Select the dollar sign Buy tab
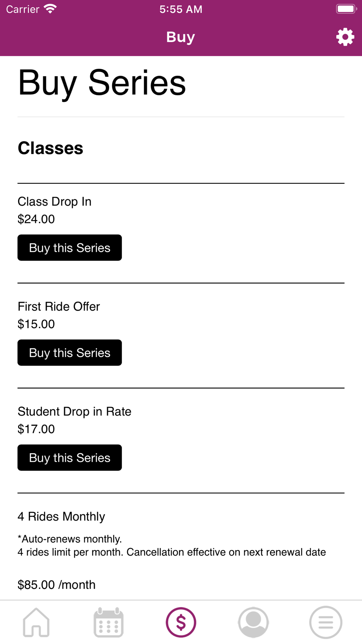This screenshot has height=644, width=362. [181, 622]
